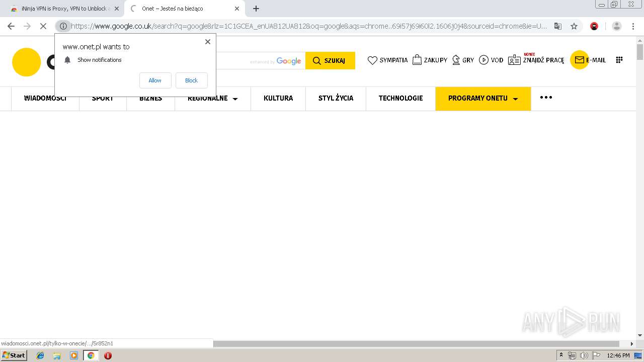The image size is (644, 362).
Task: Click the red Opera taskbar icon
Action: pos(108,355)
